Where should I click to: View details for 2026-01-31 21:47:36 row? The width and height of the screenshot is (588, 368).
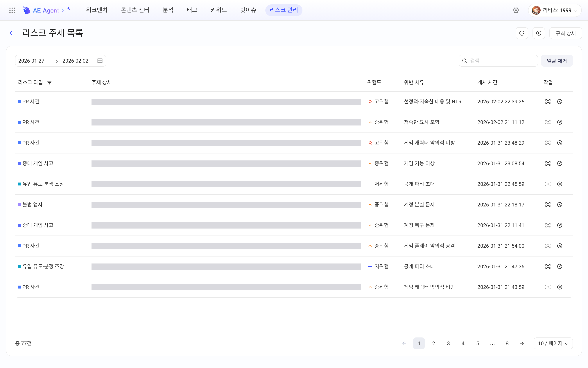click(x=548, y=266)
